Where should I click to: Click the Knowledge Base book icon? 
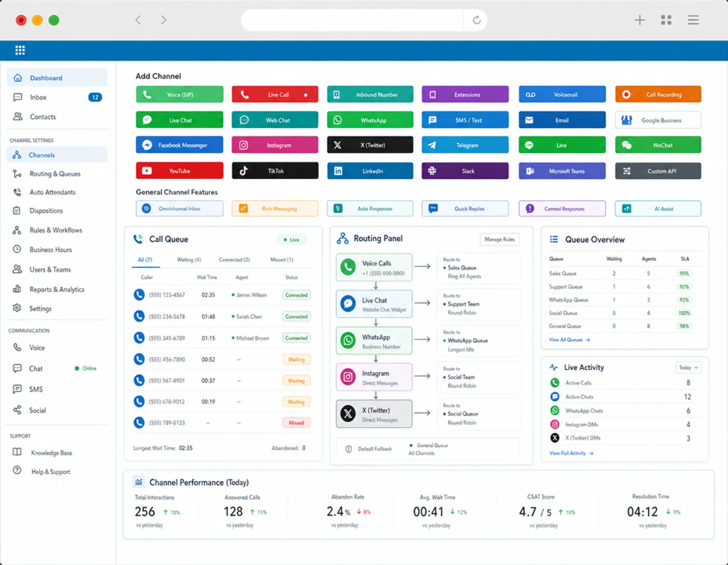pos(17,452)
